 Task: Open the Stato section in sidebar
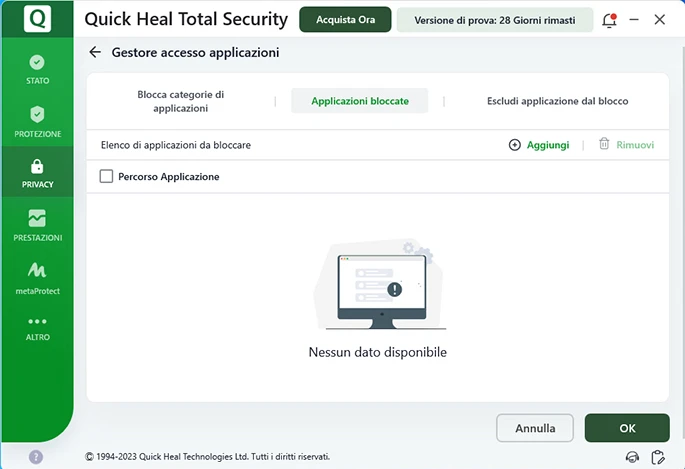(37, 69)
